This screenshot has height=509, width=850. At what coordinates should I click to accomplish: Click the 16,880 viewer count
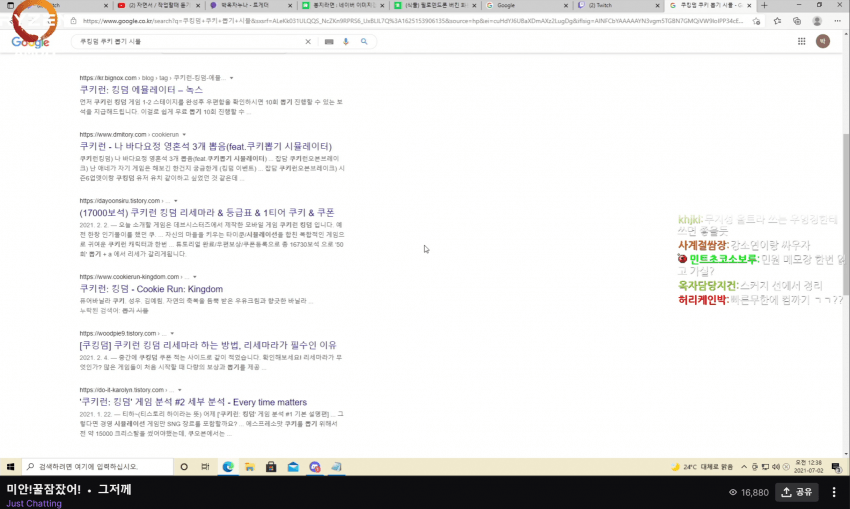(x=749, y=492)
